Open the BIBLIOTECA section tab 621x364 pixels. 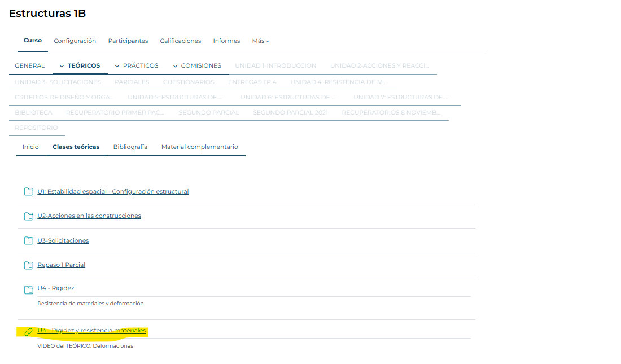(x=33, y=112)
